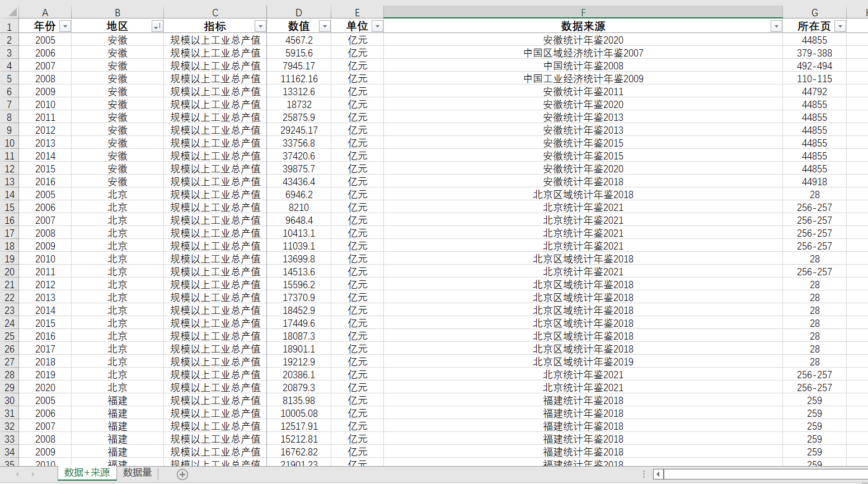The width and height of the screenshot is (868, 484).
Task: Select column E header
Action: (x=357, y=12)
